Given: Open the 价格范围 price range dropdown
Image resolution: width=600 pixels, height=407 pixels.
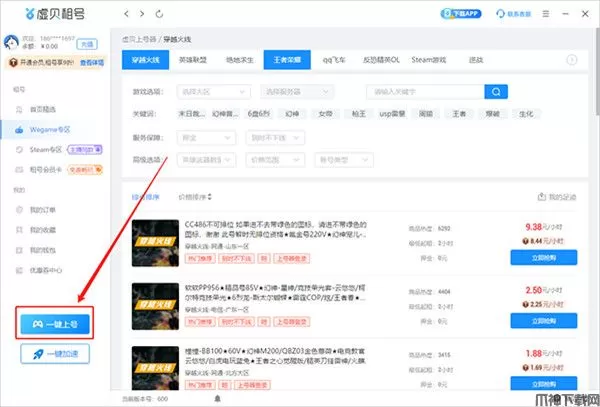Looking at the screenshot, I should point(270,159).
